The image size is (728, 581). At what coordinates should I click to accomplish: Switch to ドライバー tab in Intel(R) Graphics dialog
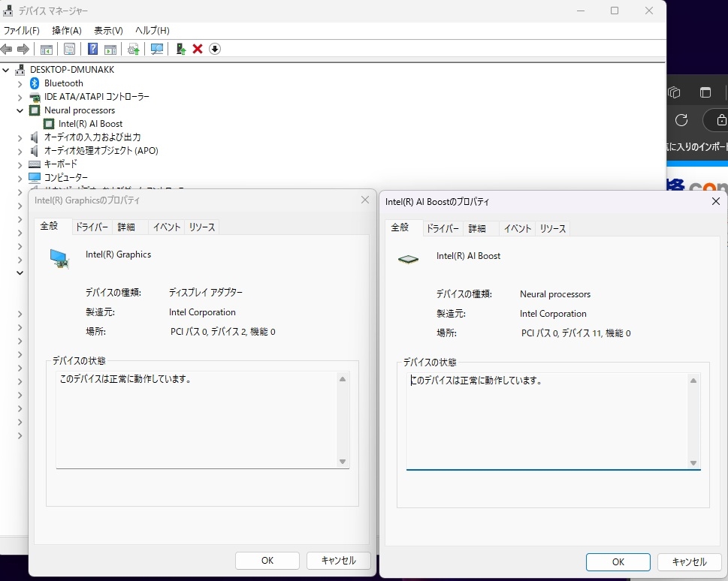click(x=92, y=227)
